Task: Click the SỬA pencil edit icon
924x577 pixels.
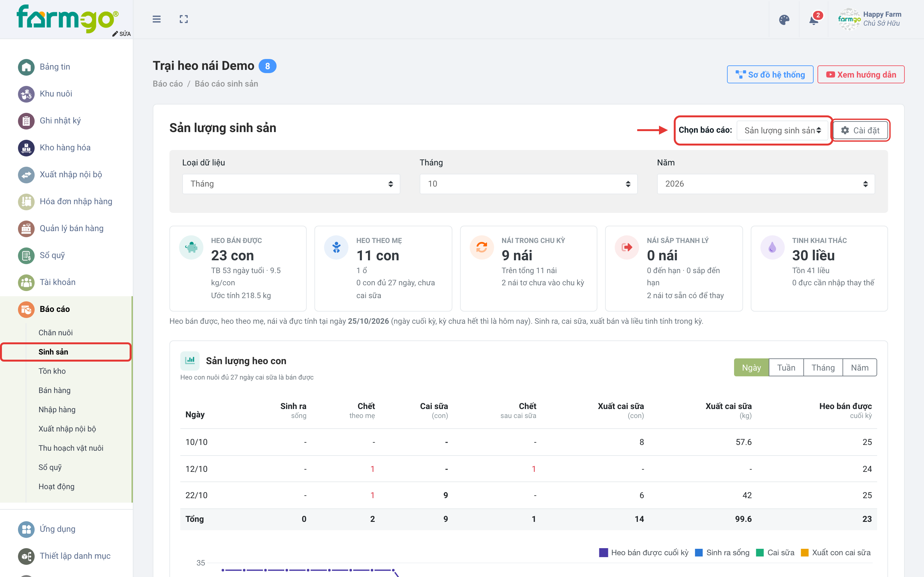Action: click(115, 34)
